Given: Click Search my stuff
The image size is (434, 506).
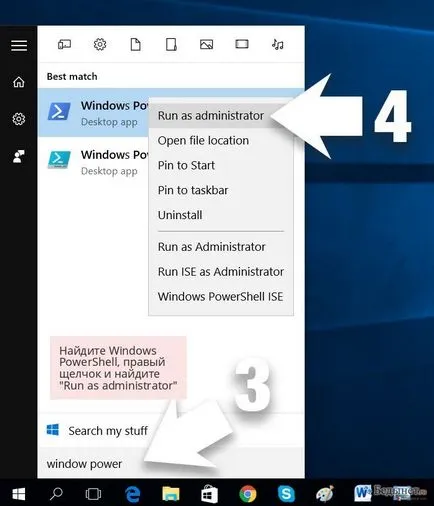Looking at the screenshot, I should (108, 431).
